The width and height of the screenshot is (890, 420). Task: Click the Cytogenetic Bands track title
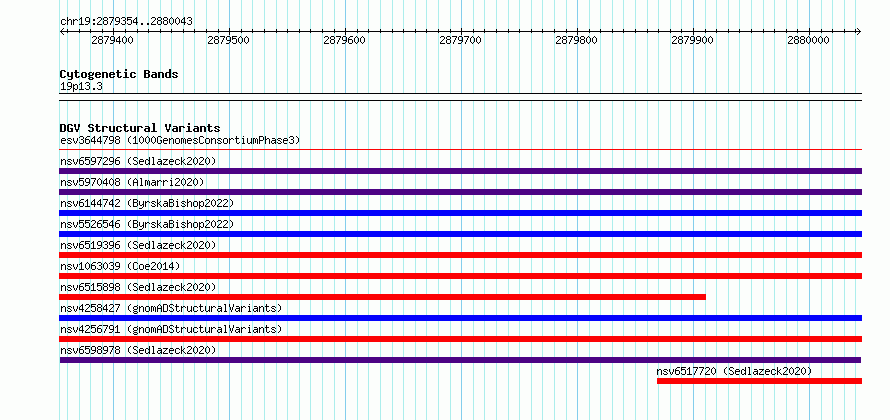[119, 74]
